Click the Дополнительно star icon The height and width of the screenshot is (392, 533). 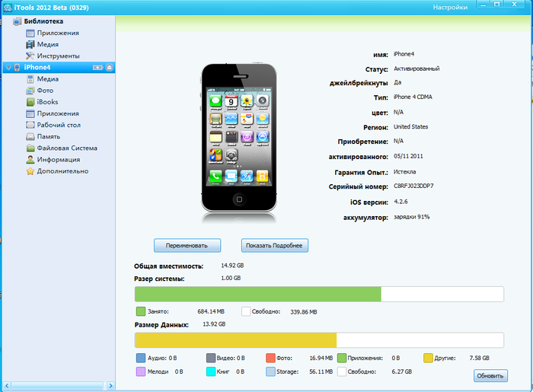[30, 171]
